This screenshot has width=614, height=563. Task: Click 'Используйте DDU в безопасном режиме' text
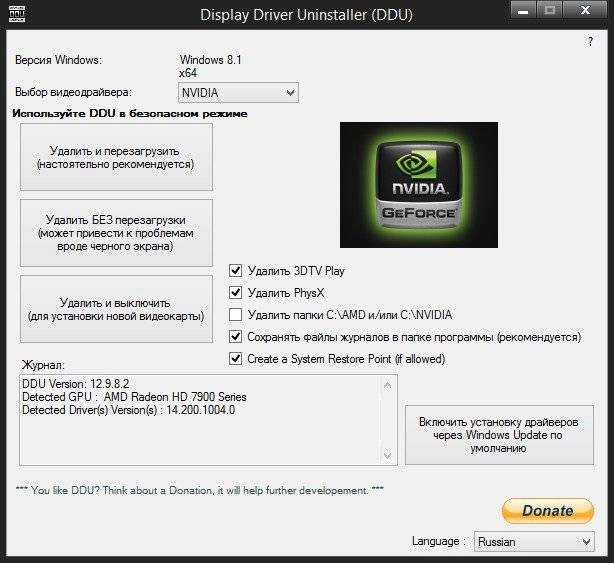(130, 114)
